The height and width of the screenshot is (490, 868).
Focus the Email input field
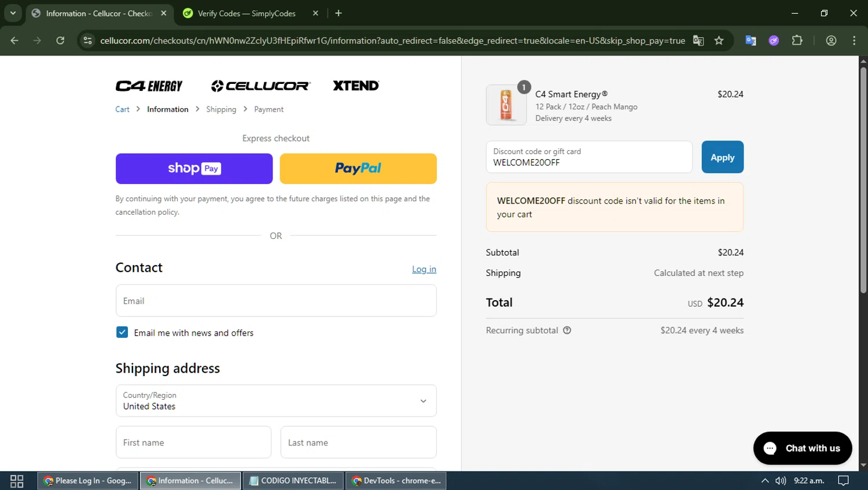tap(276, 301)
